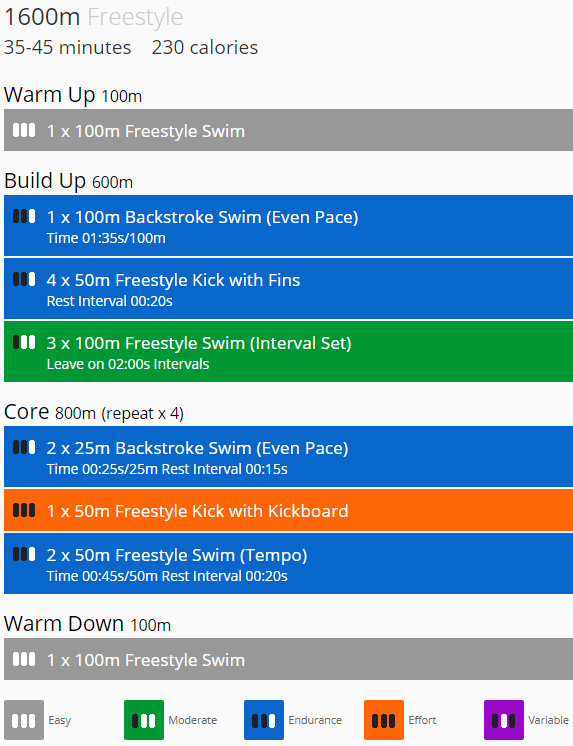Click the 1600m Freestyle workout title

[x=93, y=17]
